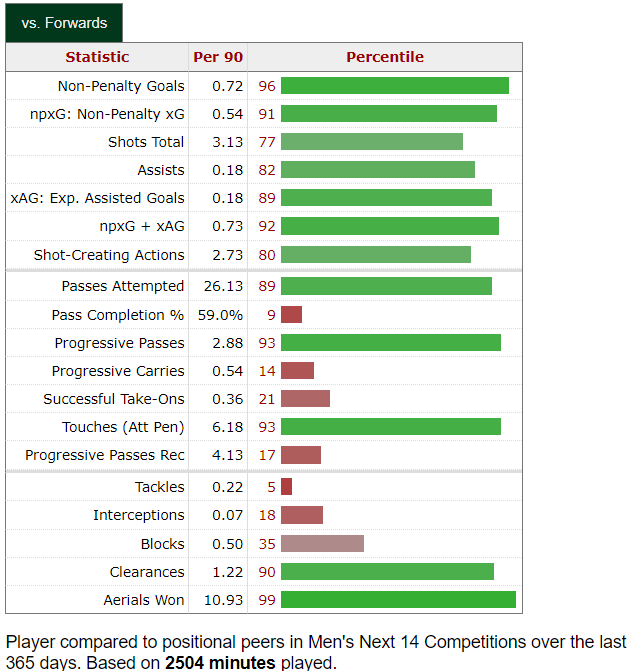Click the Per 90 column header
The width and height of the screenshot is (632, 671).
pyautogui.click(x=218, y=57)
